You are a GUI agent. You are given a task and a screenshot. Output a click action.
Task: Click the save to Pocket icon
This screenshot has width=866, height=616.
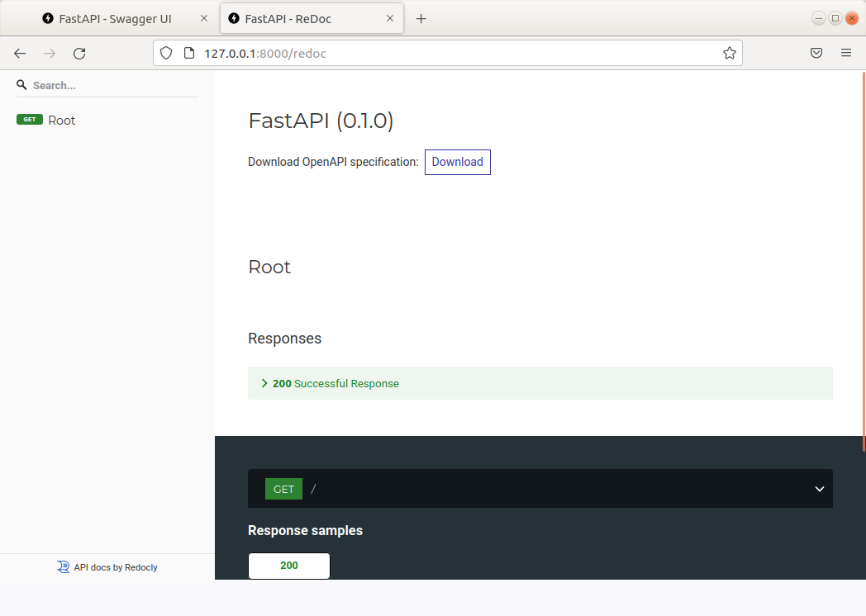click(816, 52)
